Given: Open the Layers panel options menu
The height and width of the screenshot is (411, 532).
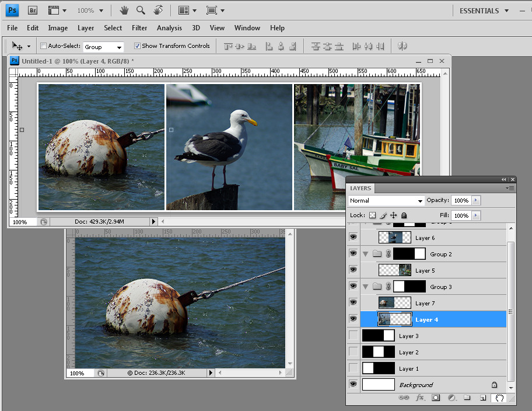Looking at the screenshot, I should (510, 188).
